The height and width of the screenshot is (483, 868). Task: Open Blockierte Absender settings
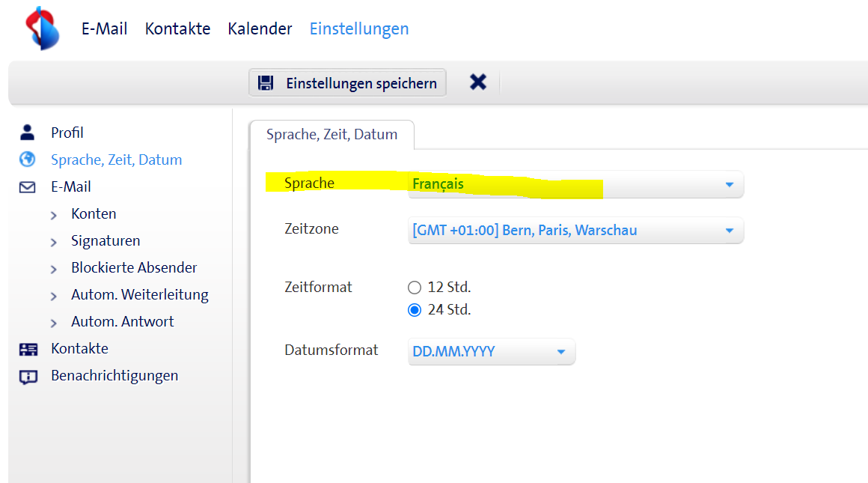134,268
